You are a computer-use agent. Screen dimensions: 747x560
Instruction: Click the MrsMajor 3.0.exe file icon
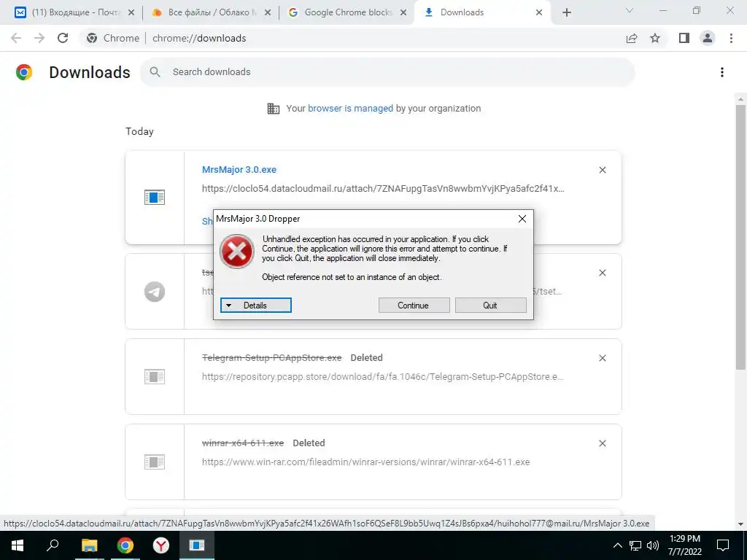[x=155, y=197]
